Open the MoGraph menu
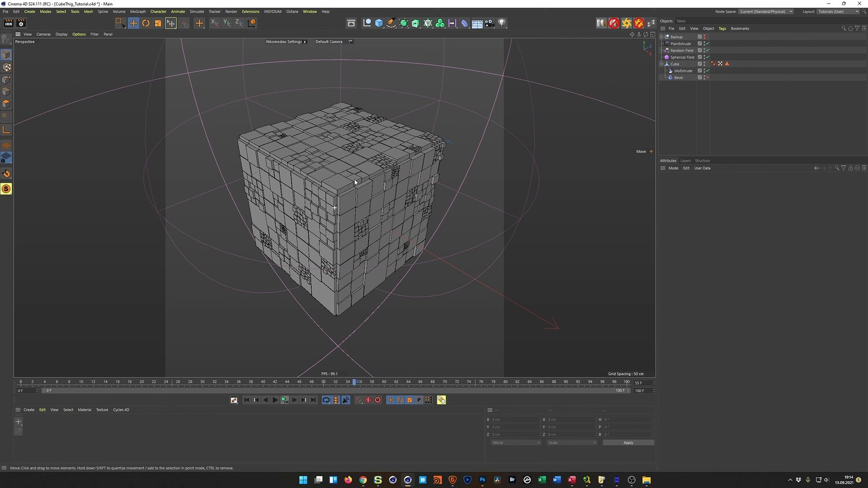Image resolution: width=868 pixels, height=488 pixels. 138,12
